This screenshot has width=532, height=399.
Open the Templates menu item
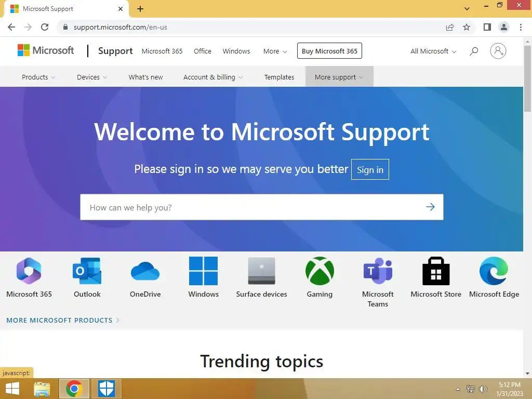pyautogui.click(x=279, y=77)
